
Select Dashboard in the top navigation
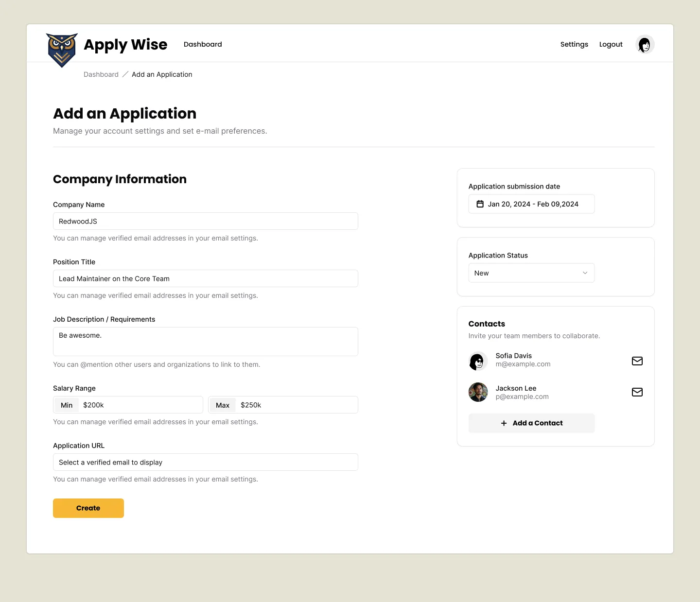(203, 44)
